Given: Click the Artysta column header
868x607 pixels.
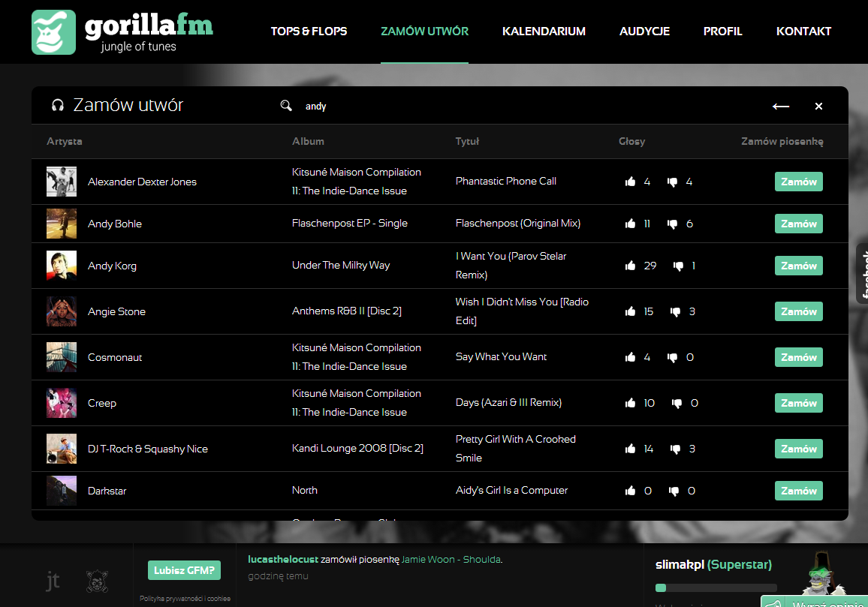Looking at the screenshot, I should 65,141.
